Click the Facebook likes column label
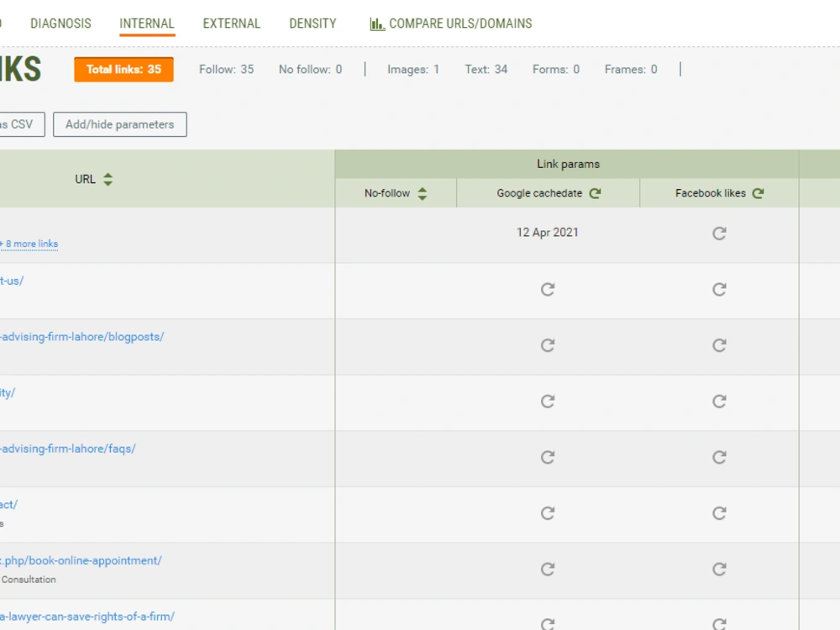Image resolution: width=840 pixels, height=630 pixels. 711,193
